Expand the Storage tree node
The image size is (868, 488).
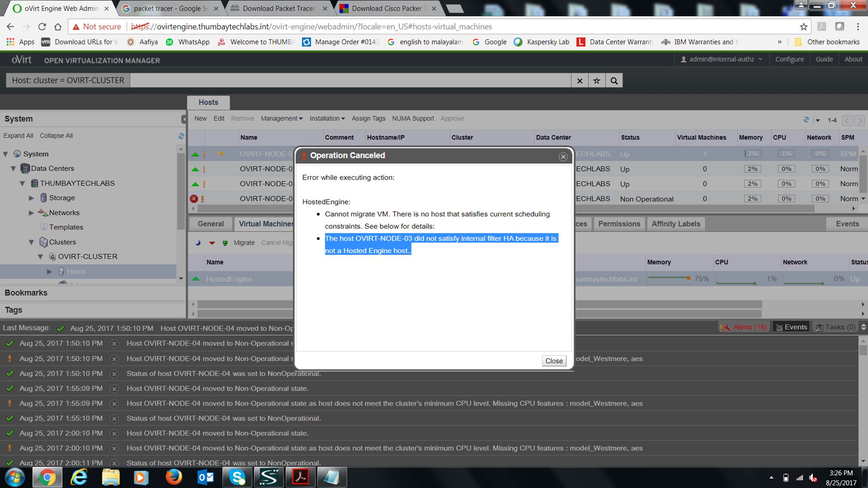31,198
